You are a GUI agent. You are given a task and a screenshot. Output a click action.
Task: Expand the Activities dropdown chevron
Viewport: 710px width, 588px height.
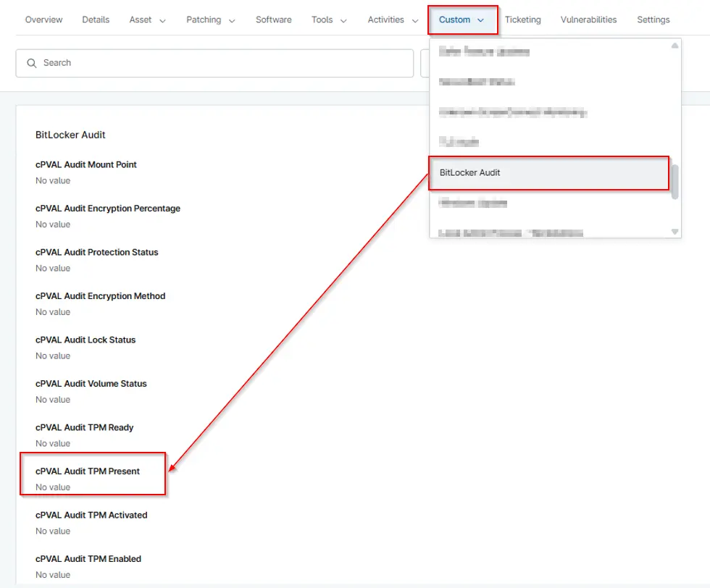pos(415,21)
